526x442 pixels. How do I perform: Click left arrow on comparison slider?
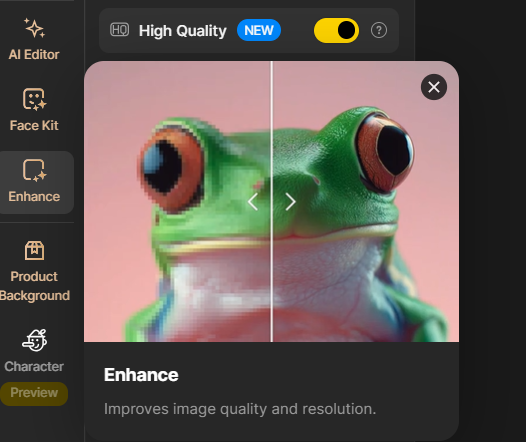(x=253, y=202)
